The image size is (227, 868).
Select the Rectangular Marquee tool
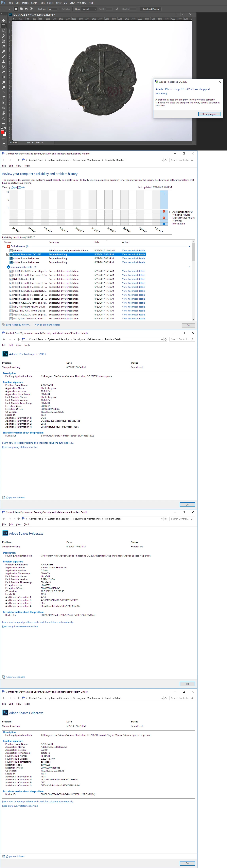pyautogui.click(x=4, y=26)
